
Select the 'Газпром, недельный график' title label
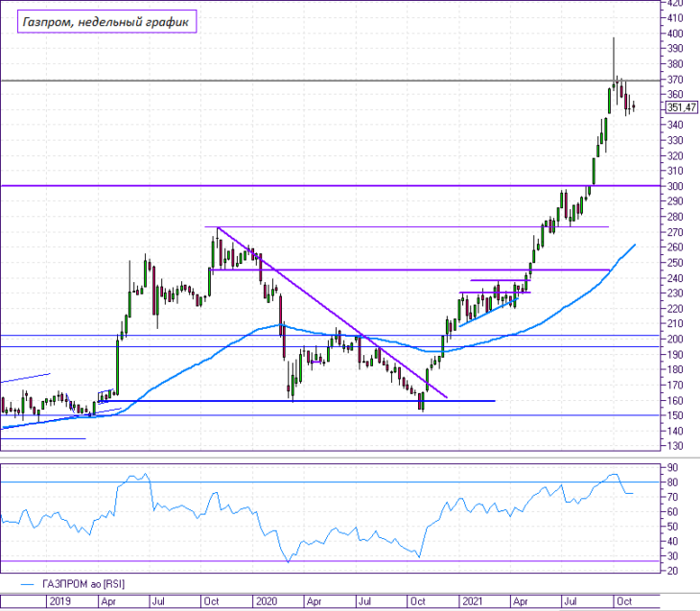(106, 22)
